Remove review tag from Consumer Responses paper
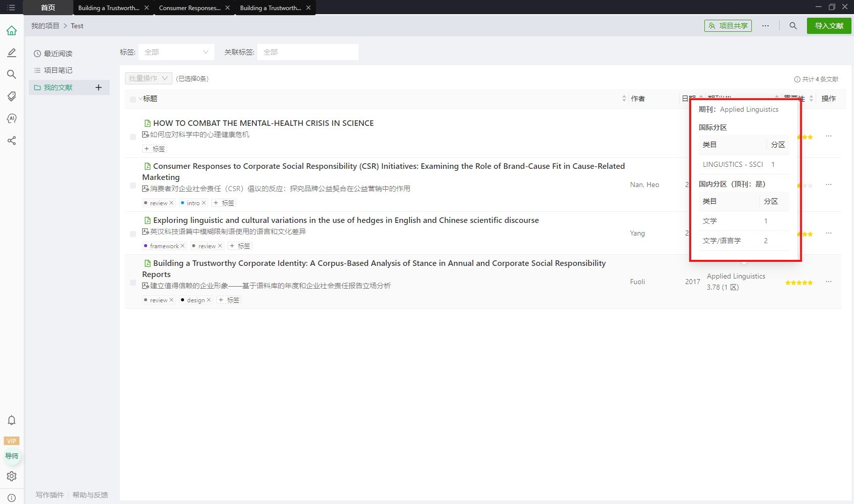Image resolution: width=854 pixels, height=504 pixels. (171, 203)
